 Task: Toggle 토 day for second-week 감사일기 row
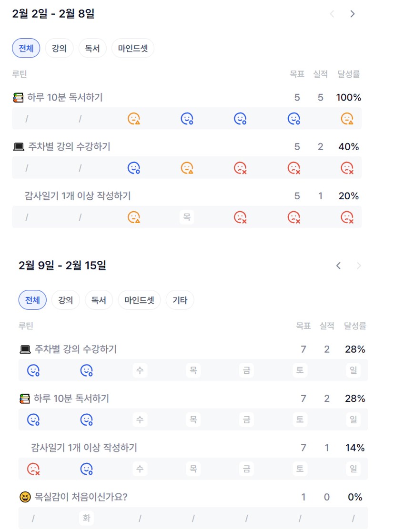click(x=300, y=469)
